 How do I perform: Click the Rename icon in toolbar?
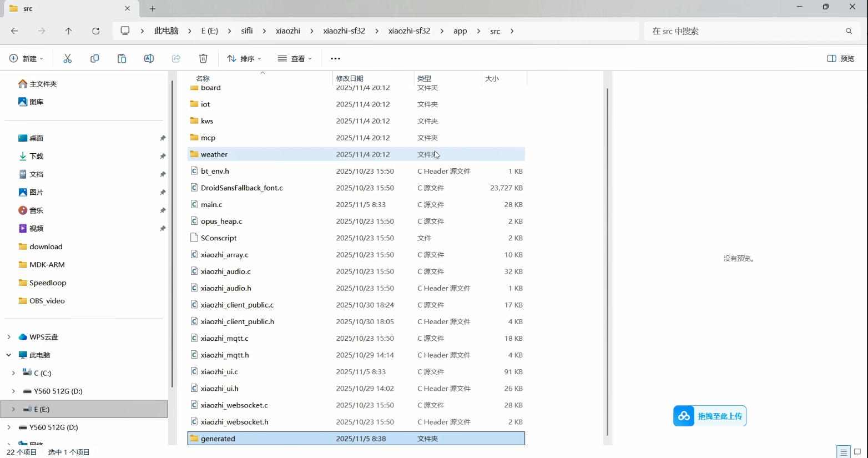149,58
